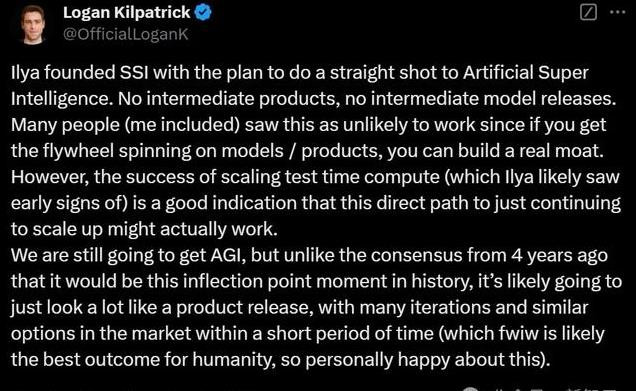Click the phrase "real moat"

[x=561, y=151]
